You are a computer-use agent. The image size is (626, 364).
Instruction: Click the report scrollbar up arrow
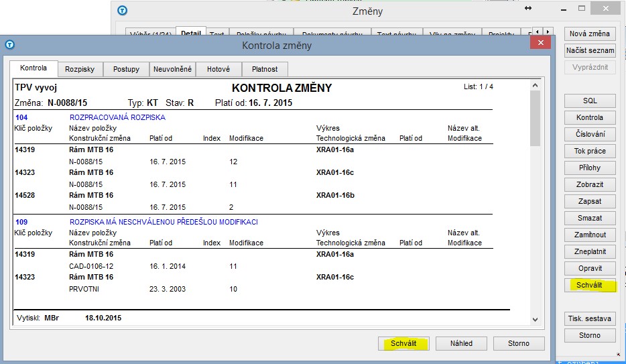[x=534, y=84]
